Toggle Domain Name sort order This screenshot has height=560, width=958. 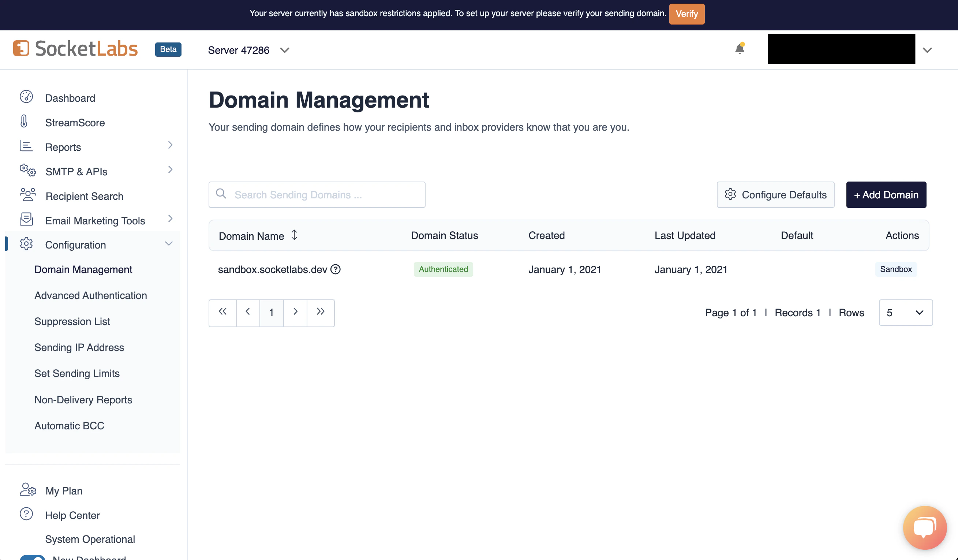click(294, 235)
